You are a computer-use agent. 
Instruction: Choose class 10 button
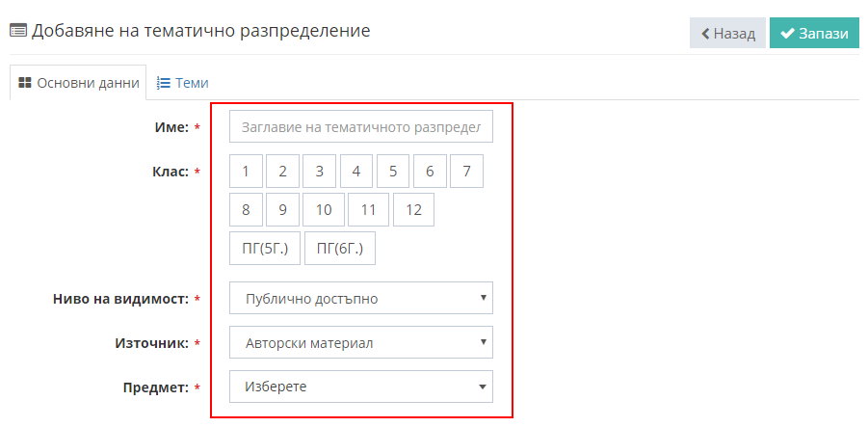point(324,210)
